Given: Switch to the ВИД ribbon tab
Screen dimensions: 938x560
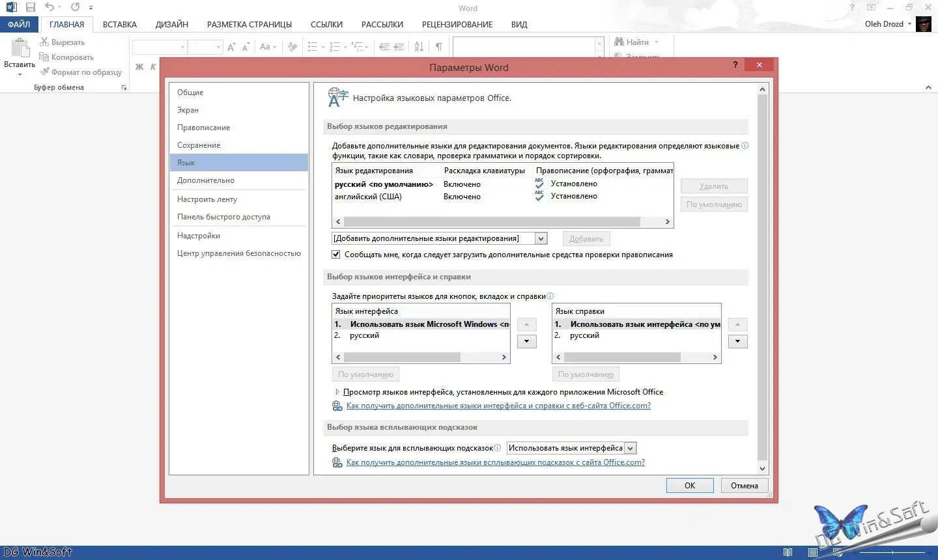Looking at the screenshot, I should click(519, 24).
